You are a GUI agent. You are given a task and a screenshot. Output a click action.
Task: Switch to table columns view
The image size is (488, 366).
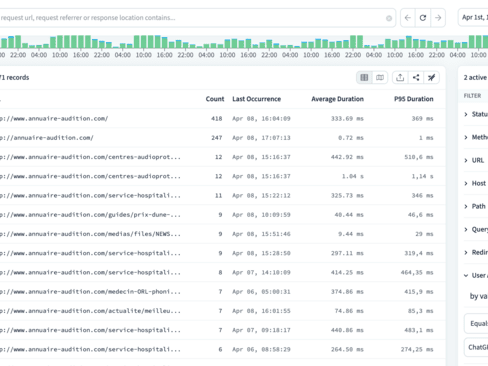pos(364,78)
